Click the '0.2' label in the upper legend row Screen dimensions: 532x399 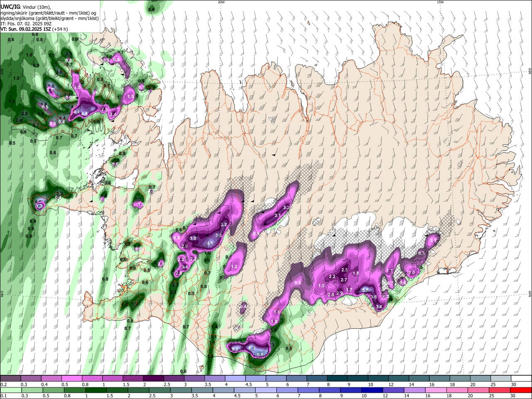pos(3,384)
